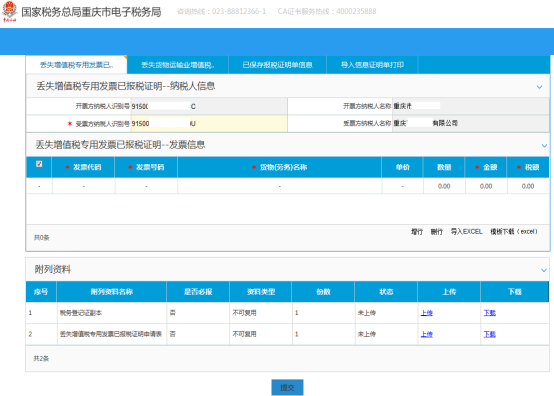Click 导入EXCEL import link

[x=466, y=232]
